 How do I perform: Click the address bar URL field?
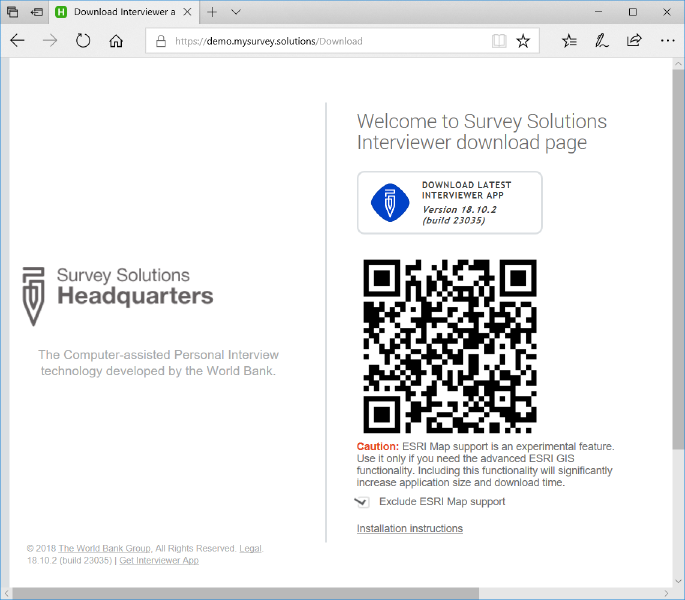tap(320, 41)
